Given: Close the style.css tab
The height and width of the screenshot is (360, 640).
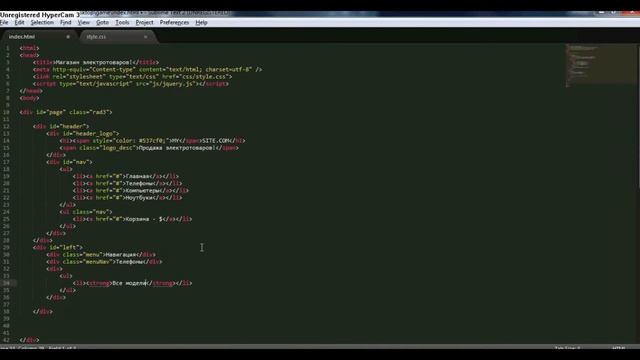Looking at the screenshot, I should (x=145, y=37).
